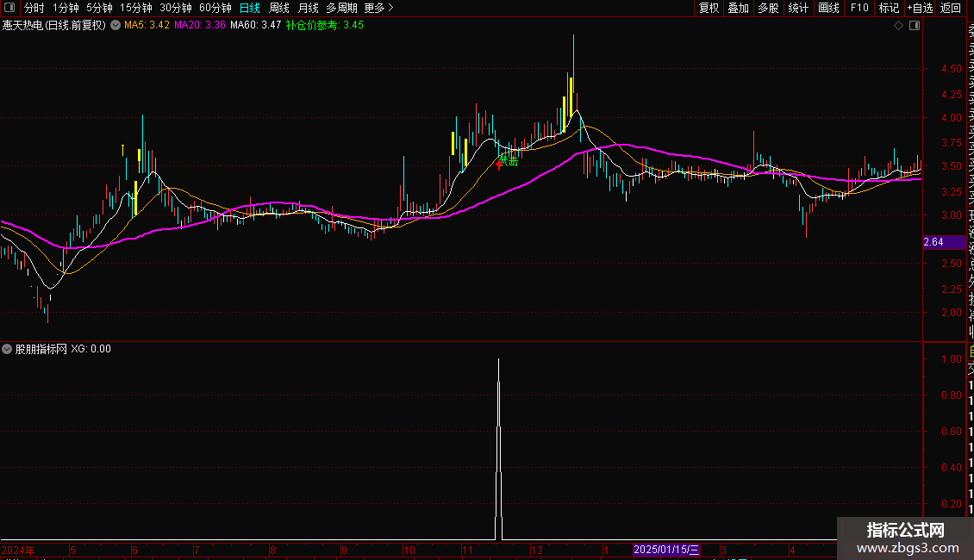Click month 12 on the time axis

pyautogui.click(x=537, y=550)
